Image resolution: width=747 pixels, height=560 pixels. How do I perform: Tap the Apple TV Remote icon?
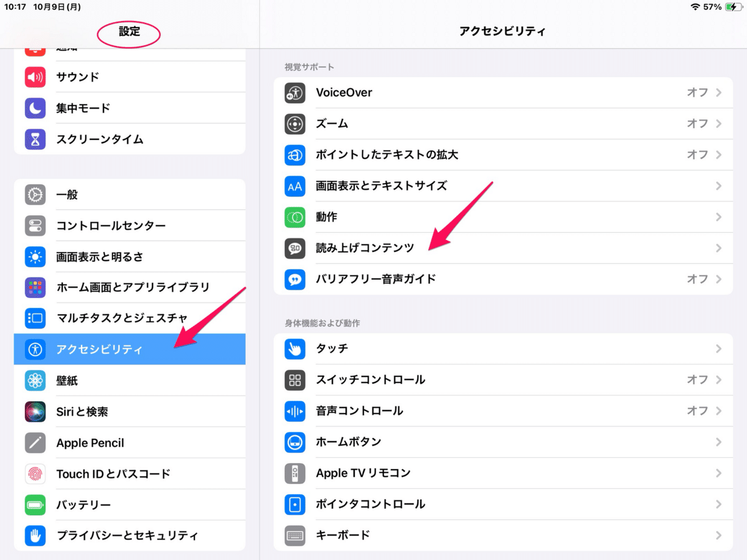point(295,473)
